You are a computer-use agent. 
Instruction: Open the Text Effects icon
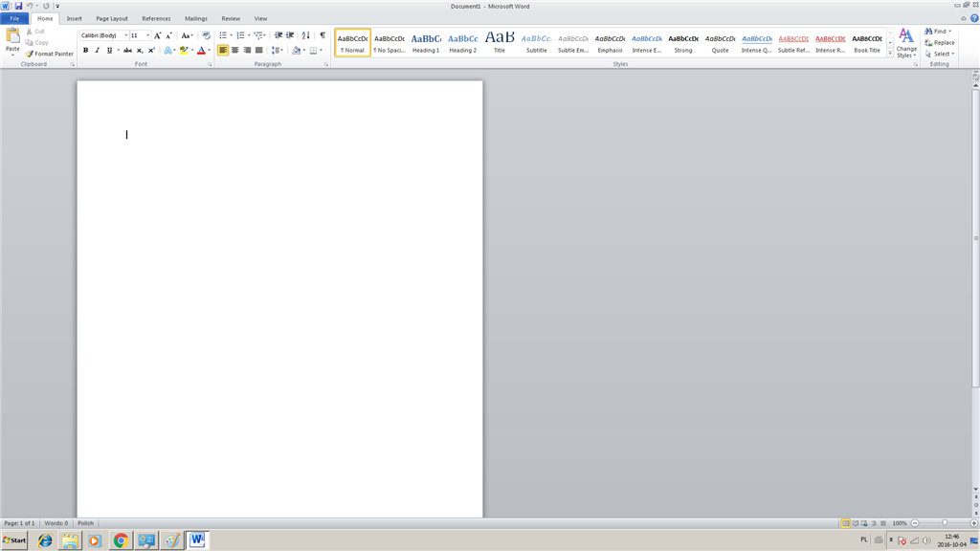pyautogui.click(x=168, y=50)
